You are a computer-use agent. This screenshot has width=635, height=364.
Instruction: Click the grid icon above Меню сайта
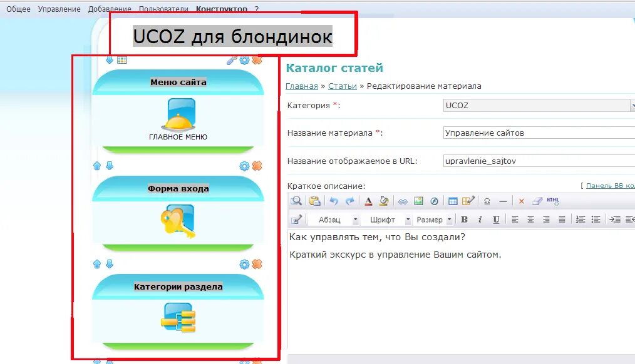122,60
